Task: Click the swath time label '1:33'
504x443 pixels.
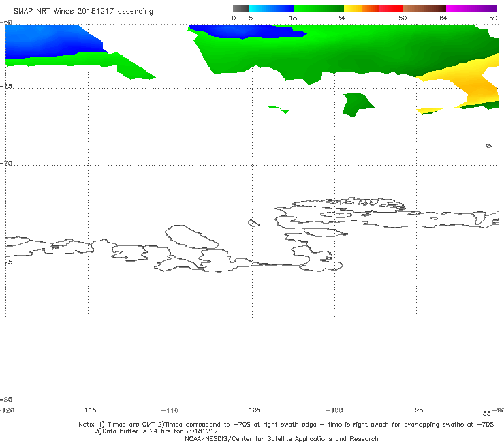Action: 484,414
